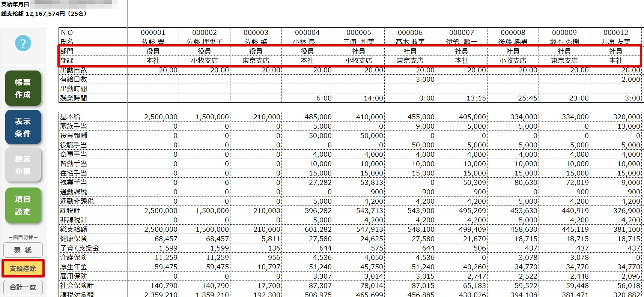644x297 pixels.
Task: Switch to the 支給控除 screen tab
Action: click(x=23, y=268)
